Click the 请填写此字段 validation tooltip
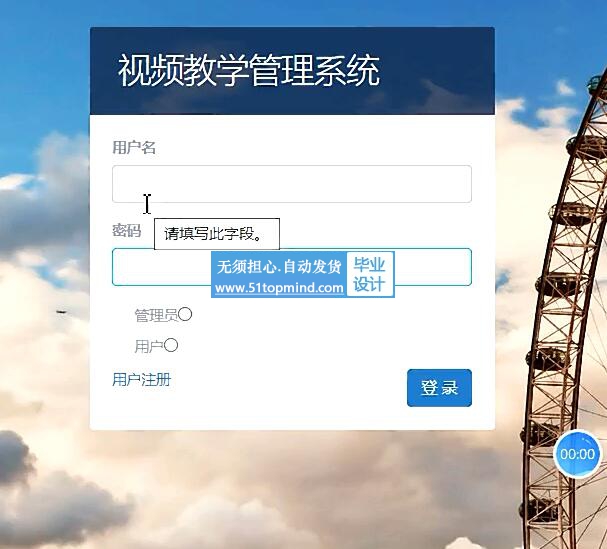 pos(217,234)
